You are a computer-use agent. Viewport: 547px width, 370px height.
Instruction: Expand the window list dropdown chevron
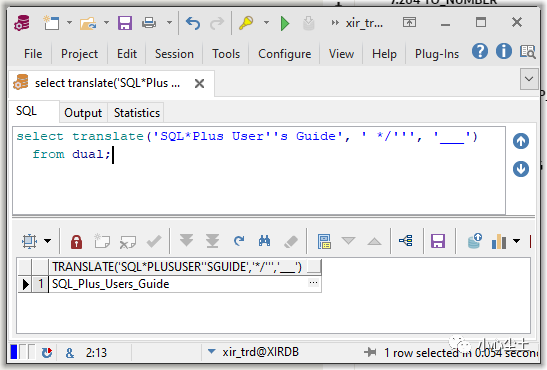pyautogui.click(x=529, y=79)
